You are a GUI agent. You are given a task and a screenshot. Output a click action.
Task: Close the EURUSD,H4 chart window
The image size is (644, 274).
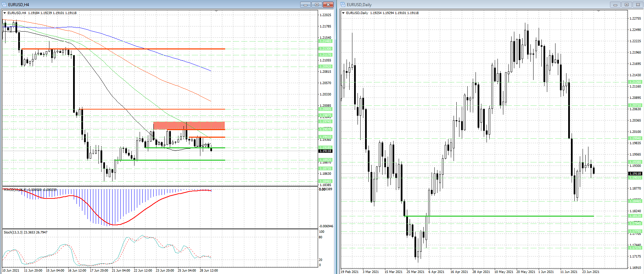point(328,4)
